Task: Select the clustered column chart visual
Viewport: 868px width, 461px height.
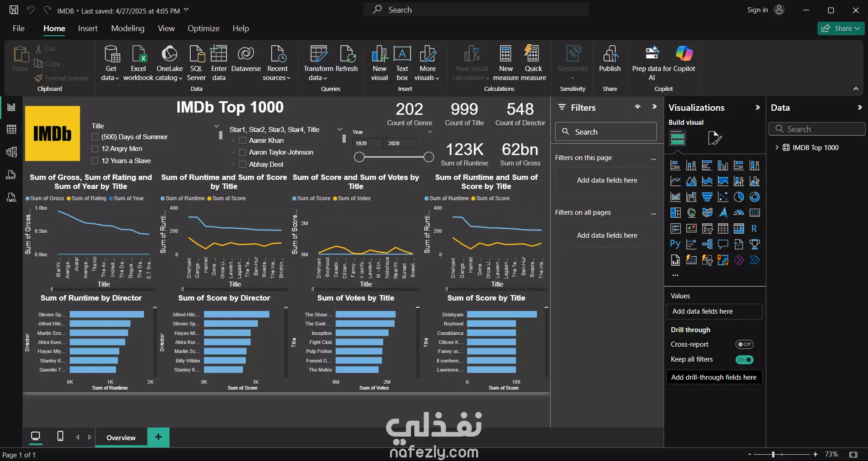Action: click(723, 165)
